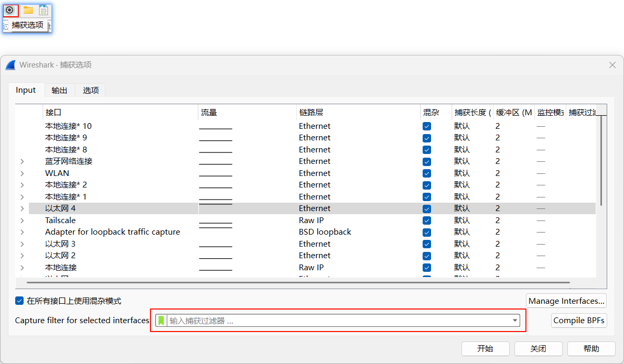The image size is (624, 364).
Task: Click the green capture filter bookmark icon
Action: click(162, 321)
